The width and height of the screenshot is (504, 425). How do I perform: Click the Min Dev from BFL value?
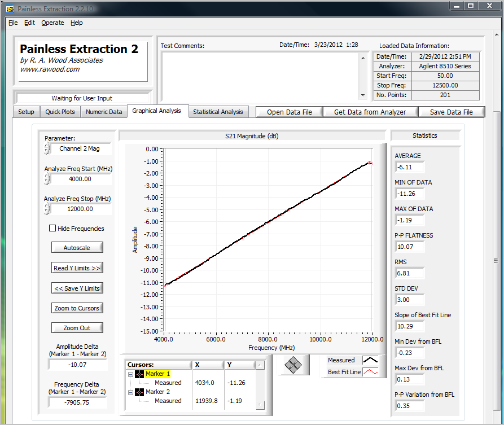tap(410, 353)
